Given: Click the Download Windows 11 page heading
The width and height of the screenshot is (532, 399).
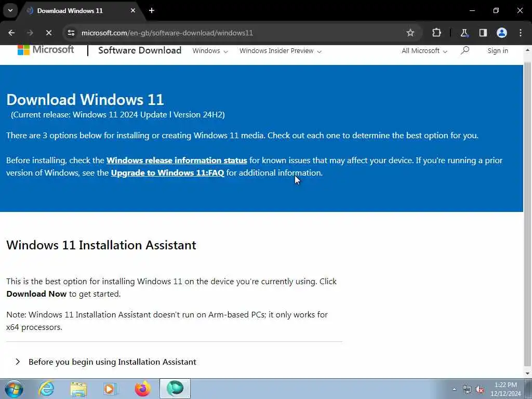Looking at the screenshot, I should click(x=85, y=100).
